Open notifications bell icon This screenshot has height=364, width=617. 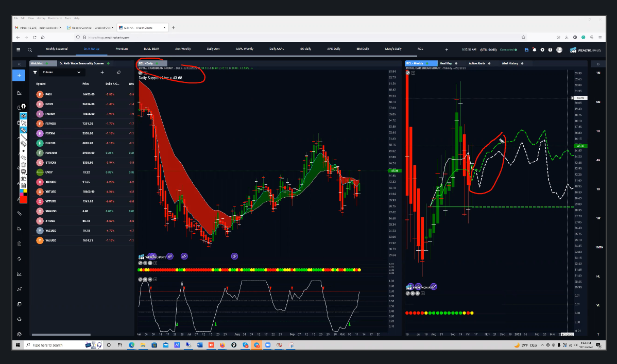tap(535, 49)
